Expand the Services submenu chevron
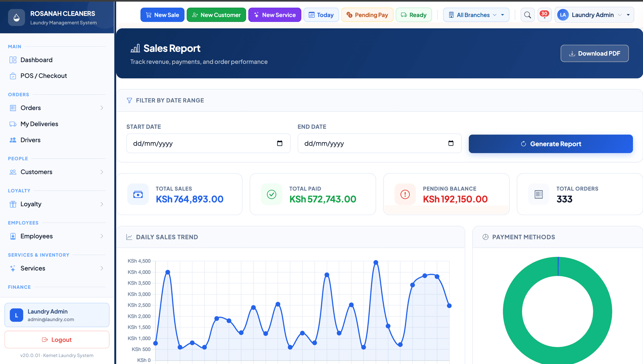The height and width of the screenshot is (364, 643). pyautogui.click(x=102, y=268)
